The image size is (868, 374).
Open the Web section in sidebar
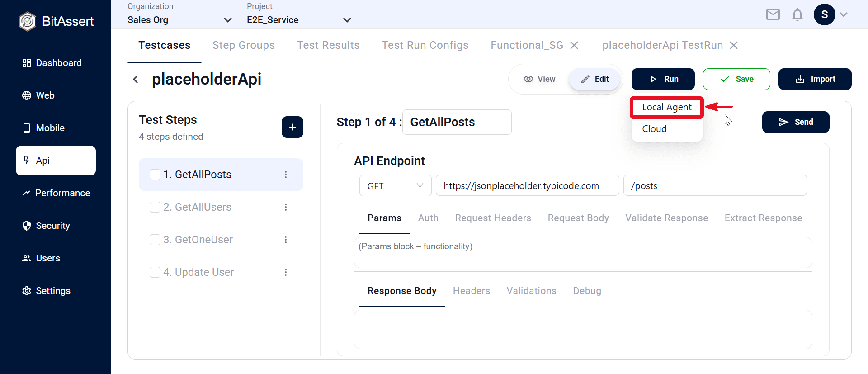(x=38, y=95)
